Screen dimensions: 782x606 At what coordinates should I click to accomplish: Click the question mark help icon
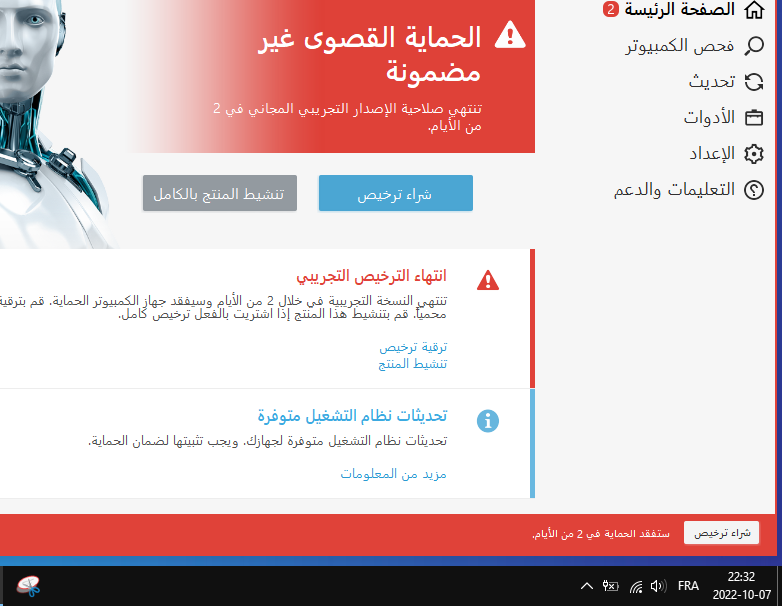pyautogui.click(x=754, y=190)
